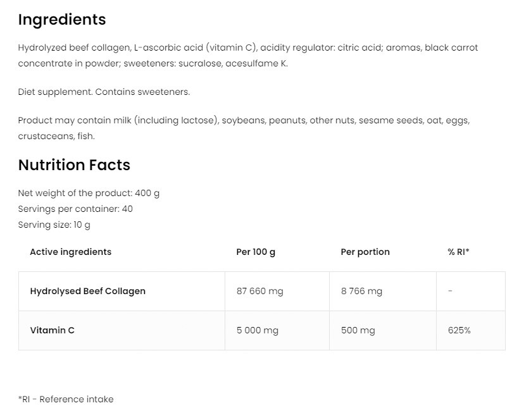Click the '5 000 mg' table cell
The image size is (524, 420).
(x=257, y=330)
